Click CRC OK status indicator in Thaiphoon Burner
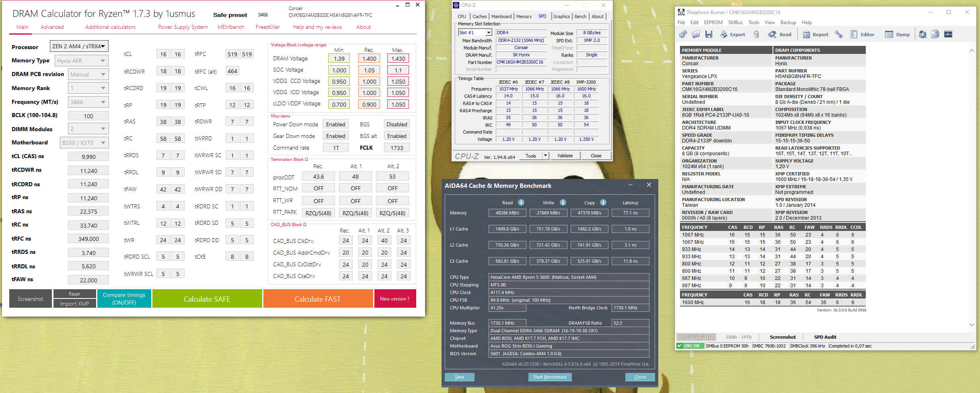This screenshot has height=393, width=980. [x=690, y=346]
